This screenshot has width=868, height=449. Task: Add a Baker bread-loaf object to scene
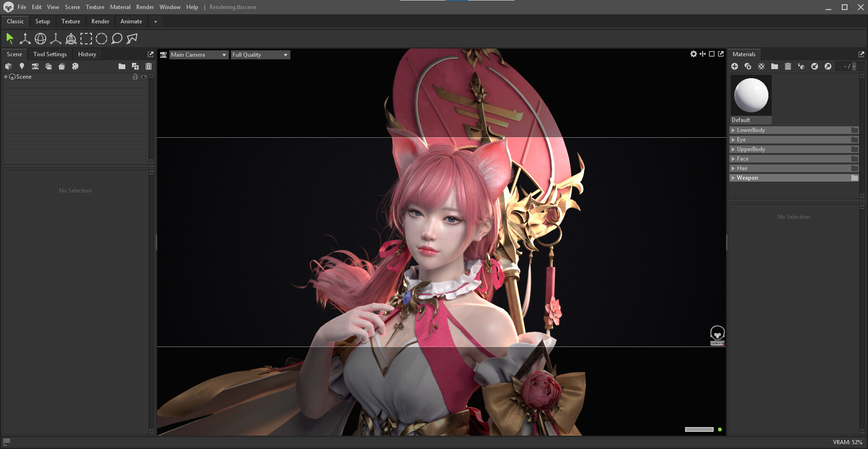(x=62, y=66)
